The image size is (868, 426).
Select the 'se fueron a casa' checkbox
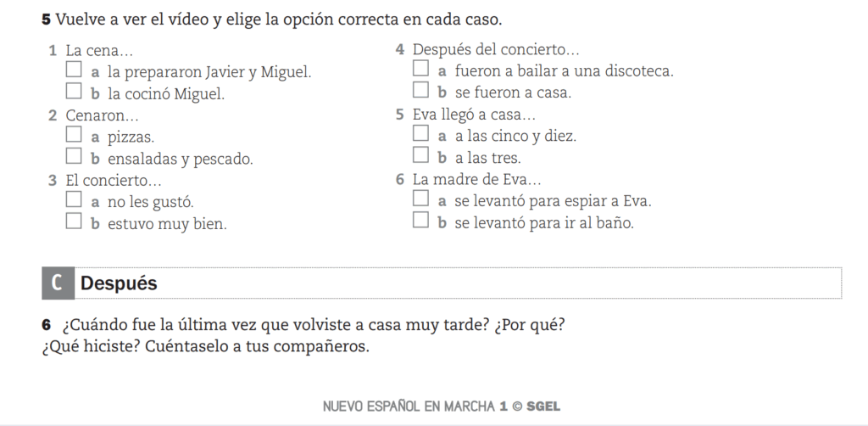pos(420,90)
